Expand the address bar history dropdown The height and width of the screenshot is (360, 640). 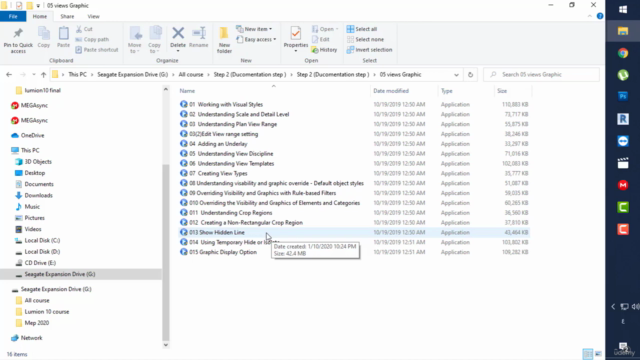click(456, 75)
